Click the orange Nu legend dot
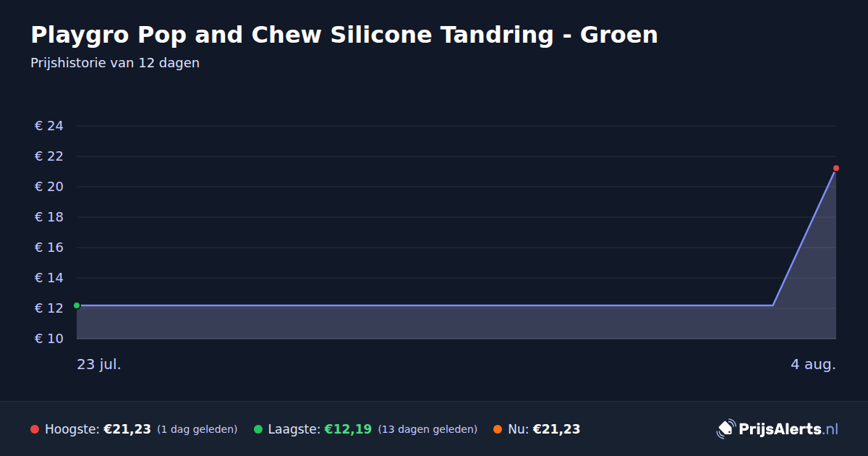868x456 pixels. click(x=498, y=429)
